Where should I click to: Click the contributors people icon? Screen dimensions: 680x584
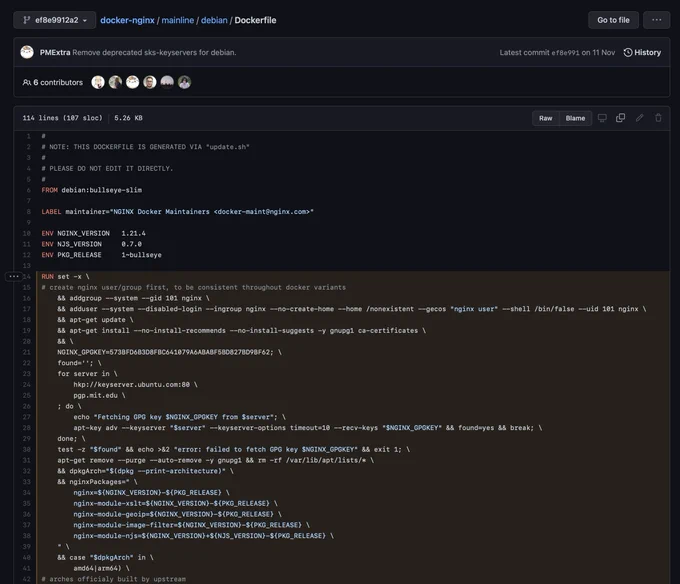point(26,82)
